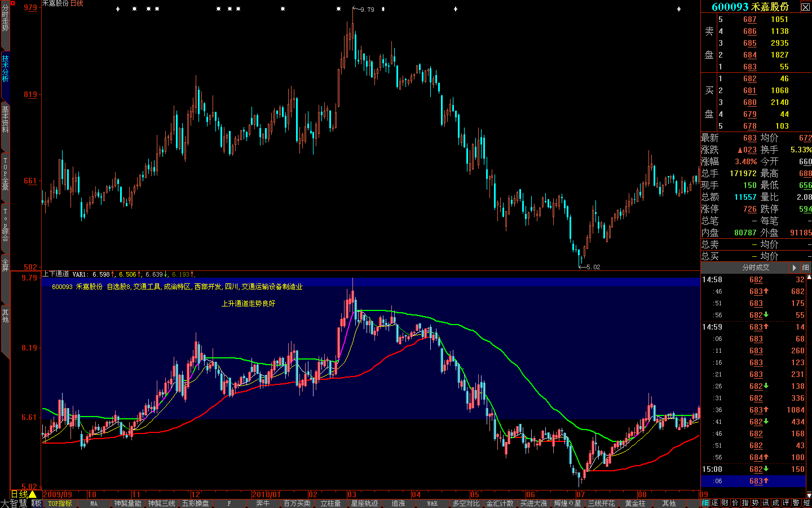Image resolution: width=812 pixels, height=508 pixels.
Task: Click buy level 1 price 682
Action: (x=750, y=78)
